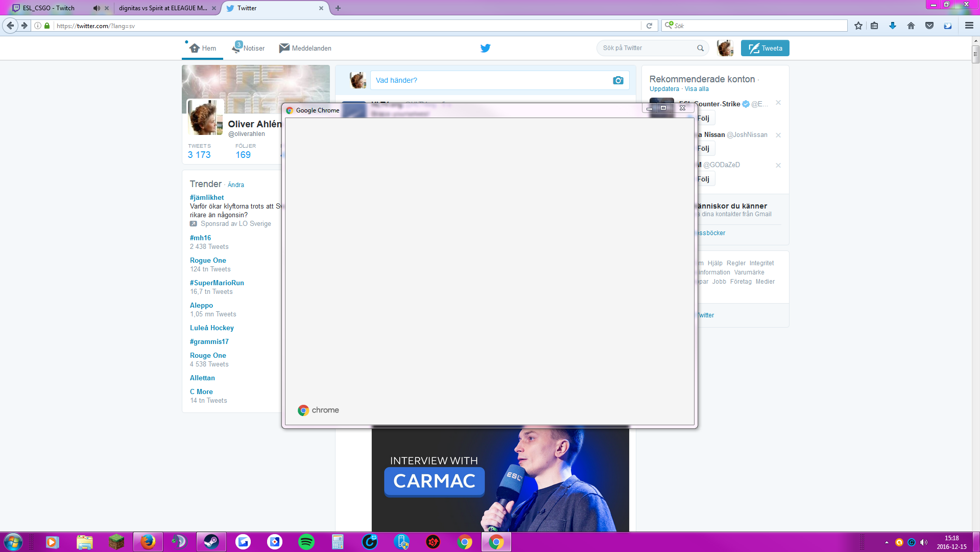
Task: Bookmark this page with the star icon
Action: (x=858, y=26)
